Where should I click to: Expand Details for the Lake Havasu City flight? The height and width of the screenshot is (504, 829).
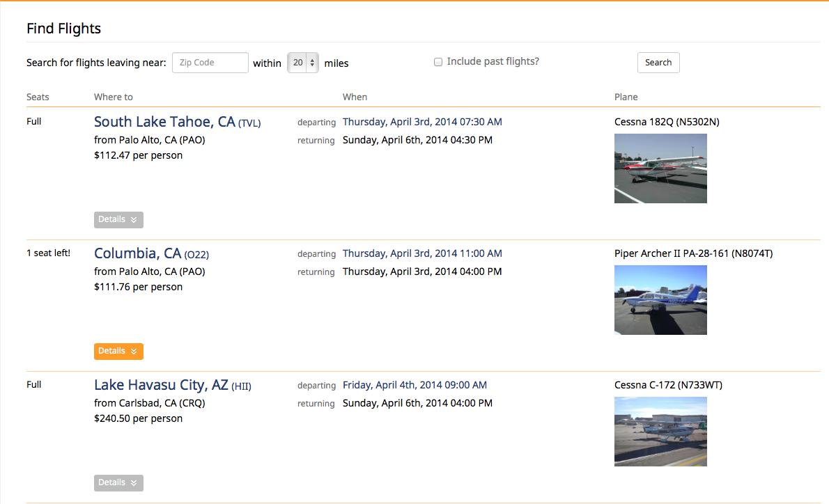(x=118, y=483)
